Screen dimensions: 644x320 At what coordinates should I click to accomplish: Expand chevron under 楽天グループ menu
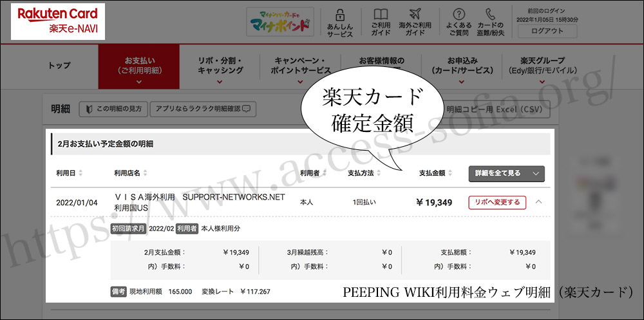(542, 82)
